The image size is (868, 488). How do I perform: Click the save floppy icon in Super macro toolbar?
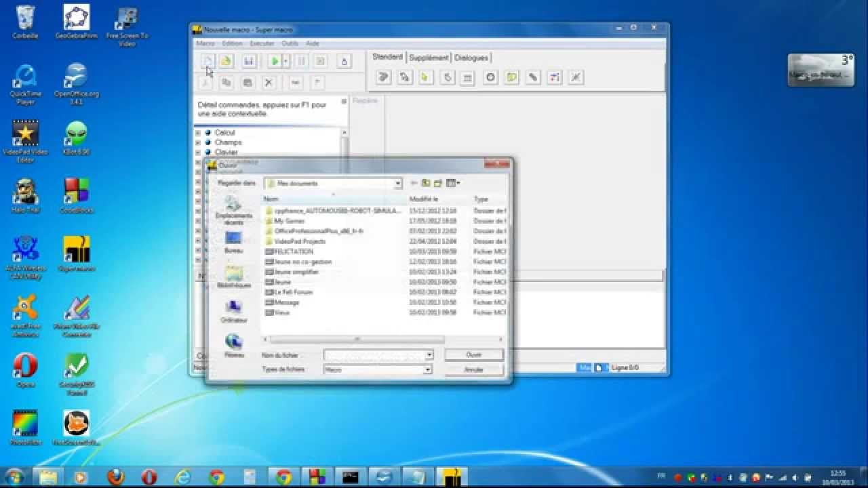[248, 61]
